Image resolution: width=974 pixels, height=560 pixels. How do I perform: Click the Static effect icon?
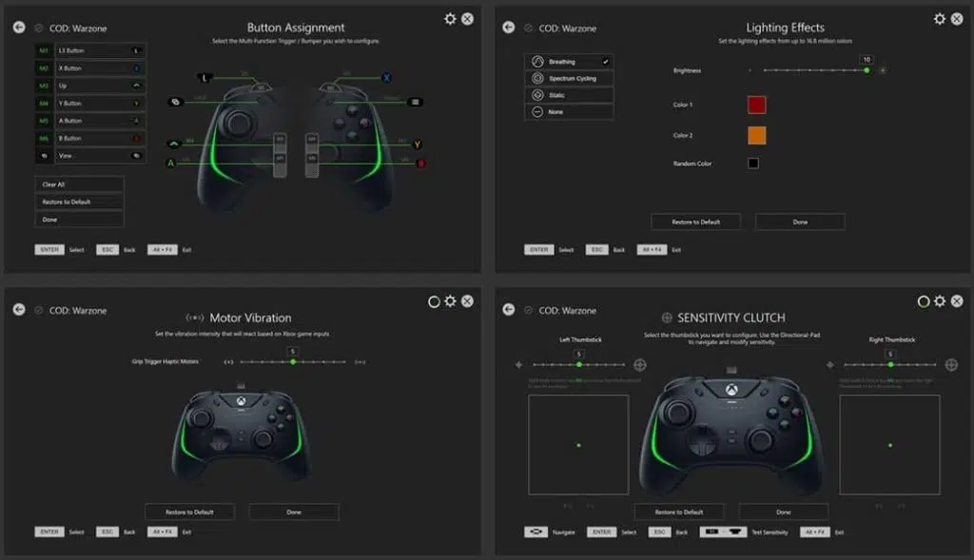(x=538, y=95)
